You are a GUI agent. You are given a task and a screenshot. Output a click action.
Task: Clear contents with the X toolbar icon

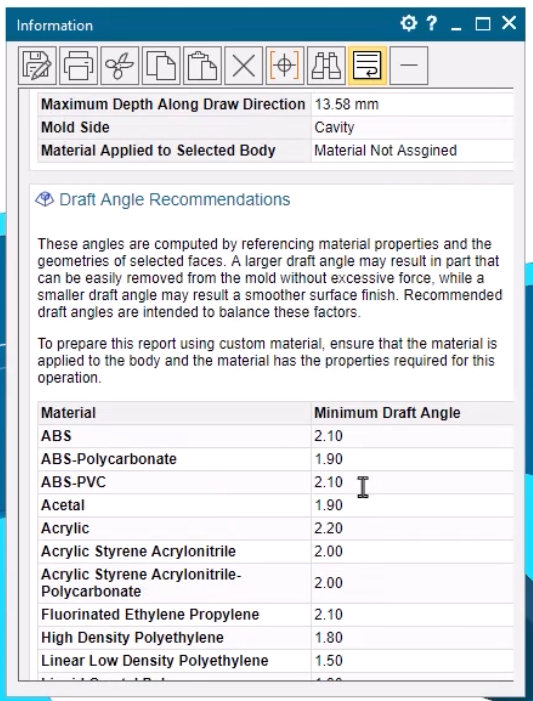(x=244, y=66)
